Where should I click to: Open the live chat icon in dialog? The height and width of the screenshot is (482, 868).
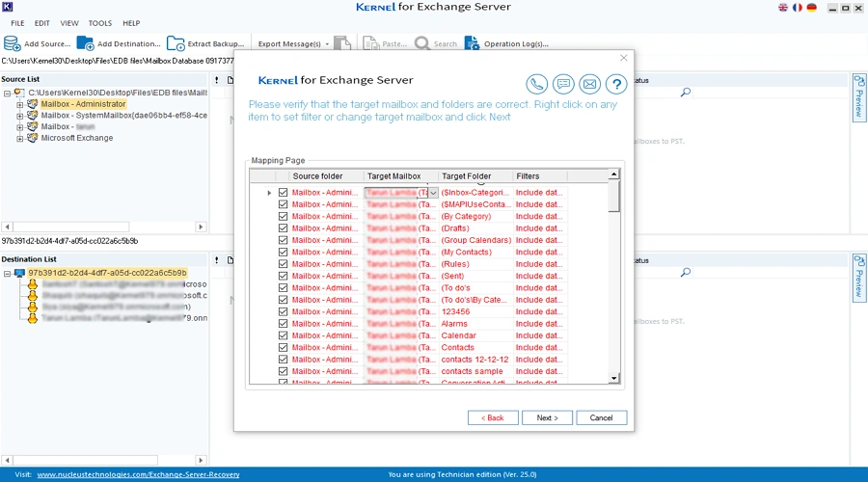[563, 84]
